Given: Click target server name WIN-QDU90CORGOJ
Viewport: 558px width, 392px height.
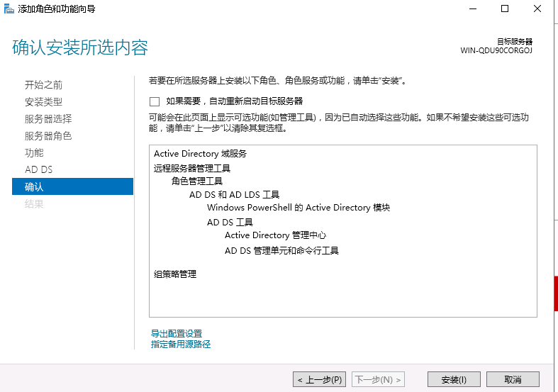Looking at the screenshot, I should 496,50.
